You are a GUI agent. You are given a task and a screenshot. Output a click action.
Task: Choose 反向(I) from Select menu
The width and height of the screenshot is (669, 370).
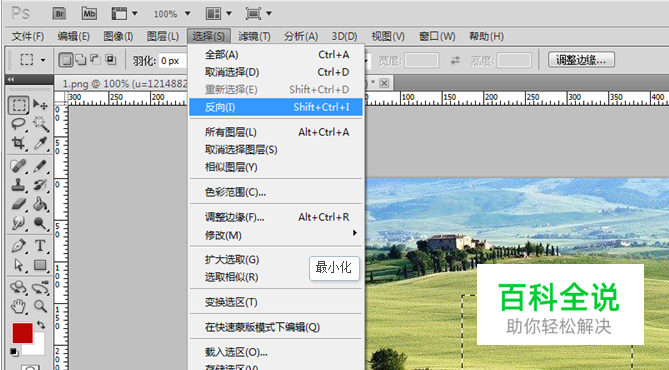[x=276, y=107]
